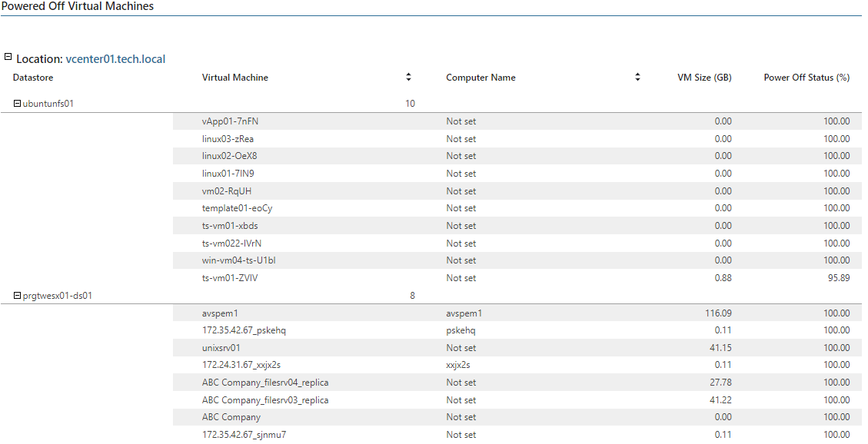868x444 pixels.
Task: Collapse the prgtwesx01-ds01 datastore group
Action: [17, 296]
